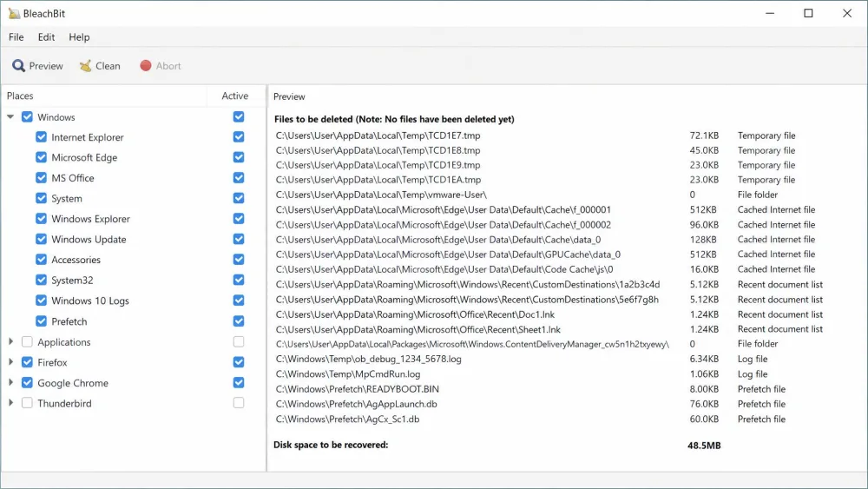868x489 pixels.
Task: Uncheck Microsoft Edge checkbox beside its name
Action: (x=41, y=157)
